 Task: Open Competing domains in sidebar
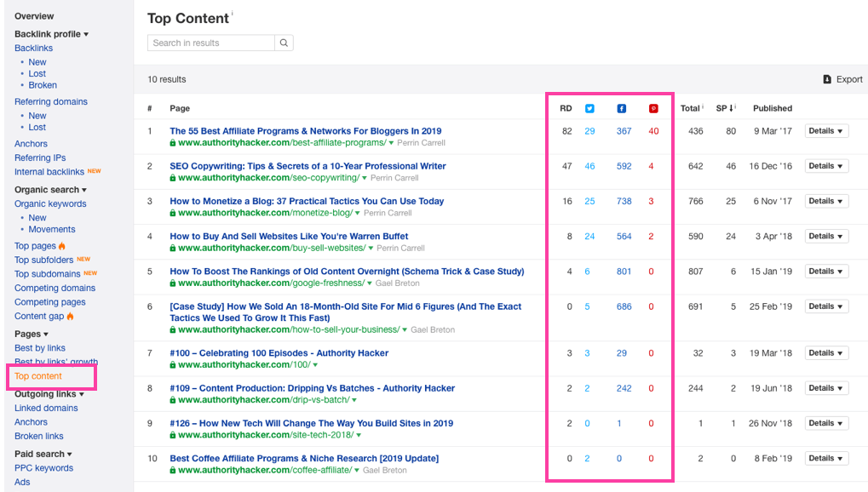55,288
